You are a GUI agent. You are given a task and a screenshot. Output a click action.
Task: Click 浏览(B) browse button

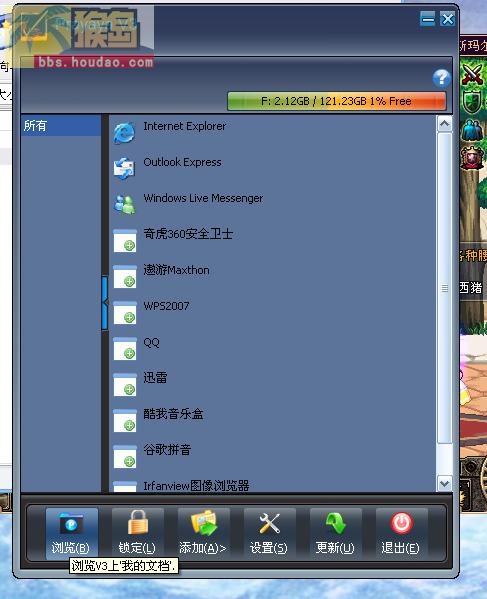[x=71, y=533]
